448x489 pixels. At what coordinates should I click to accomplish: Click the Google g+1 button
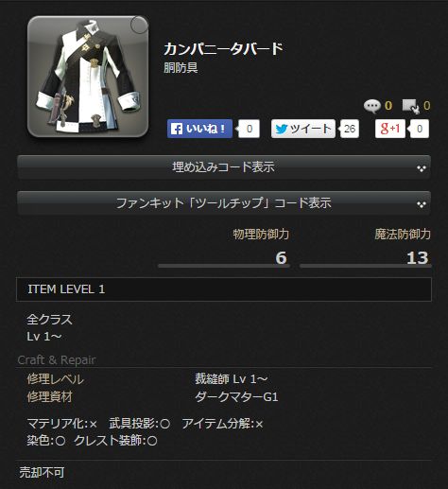(390, 129)
